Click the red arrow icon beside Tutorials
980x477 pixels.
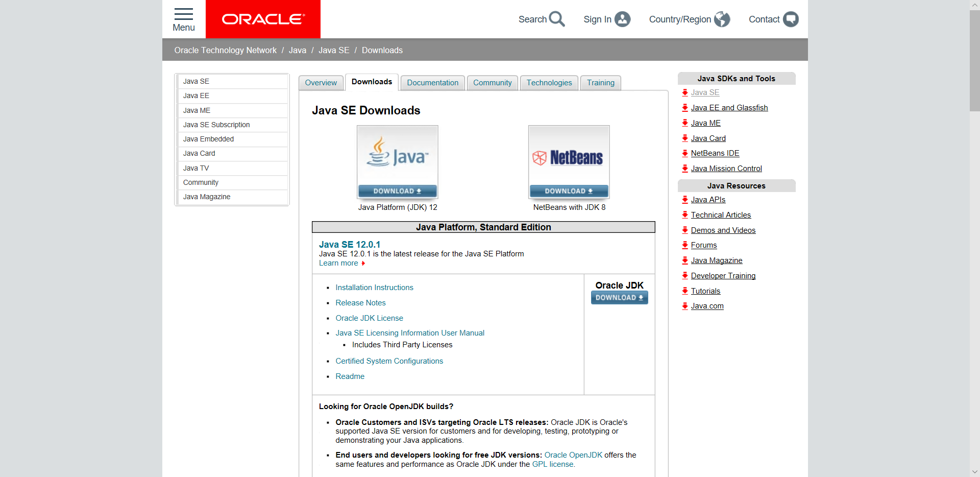685,291
